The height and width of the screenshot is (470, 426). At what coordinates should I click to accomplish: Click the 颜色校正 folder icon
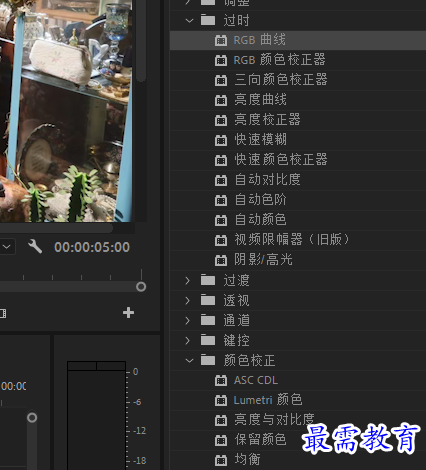[x=208, y=360]
